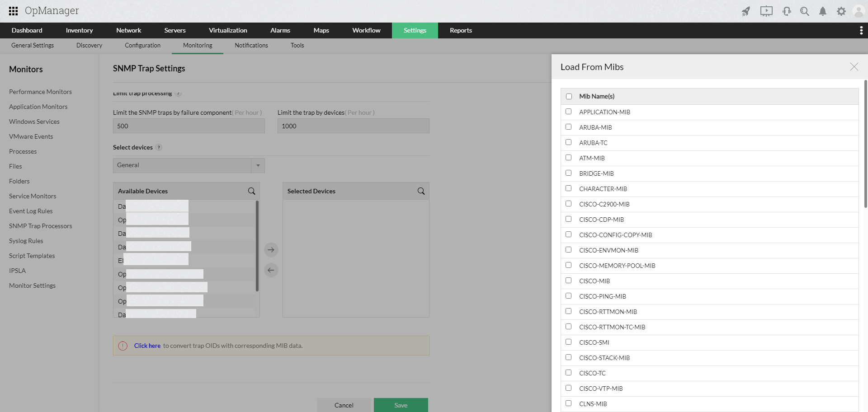Viewport: 868px width, 412px height.
Task: Move device left to Available Devices
Action: [271, 270]
